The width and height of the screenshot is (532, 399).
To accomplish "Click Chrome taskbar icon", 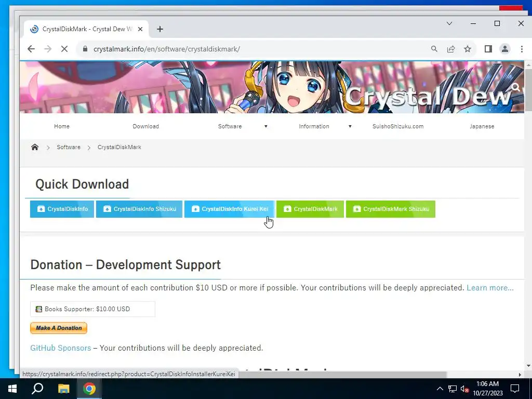I will click(x=89, y=389).
